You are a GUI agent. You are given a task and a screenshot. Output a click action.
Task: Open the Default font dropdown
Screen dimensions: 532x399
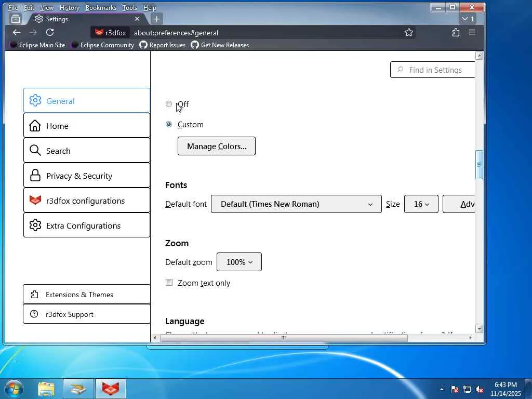pyautogui.click(x=296, y=204)
